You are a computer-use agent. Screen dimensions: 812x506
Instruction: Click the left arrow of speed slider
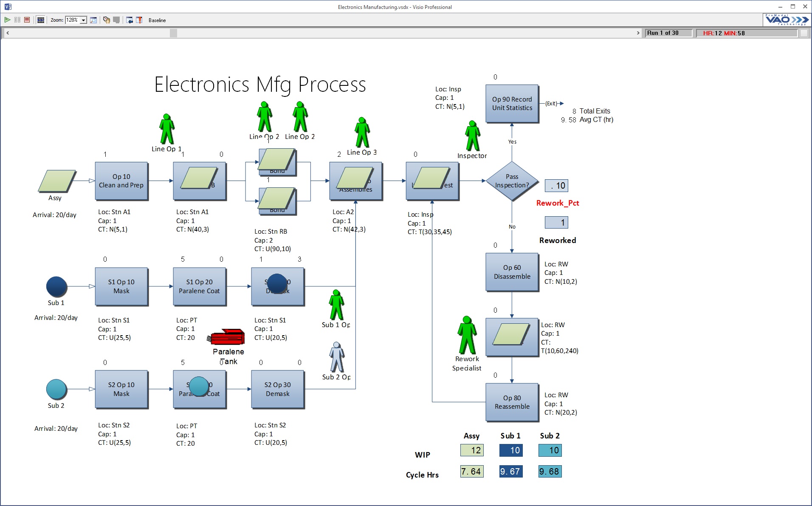coord(8,33)
